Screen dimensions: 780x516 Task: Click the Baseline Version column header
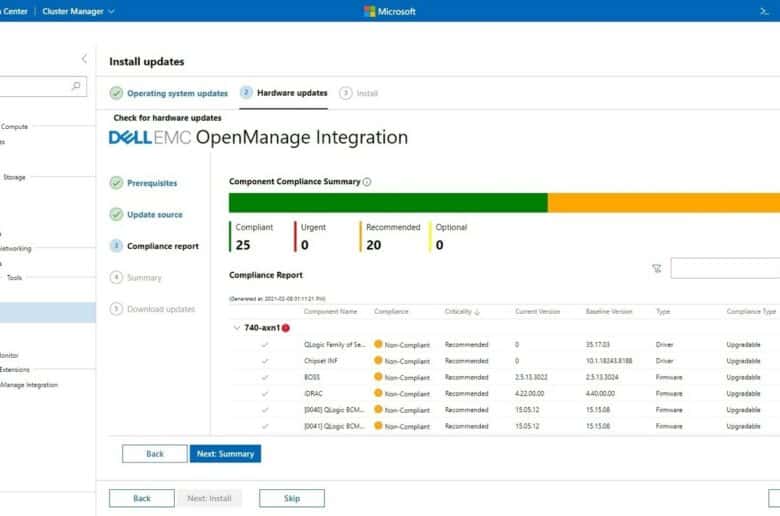[609, 311]
